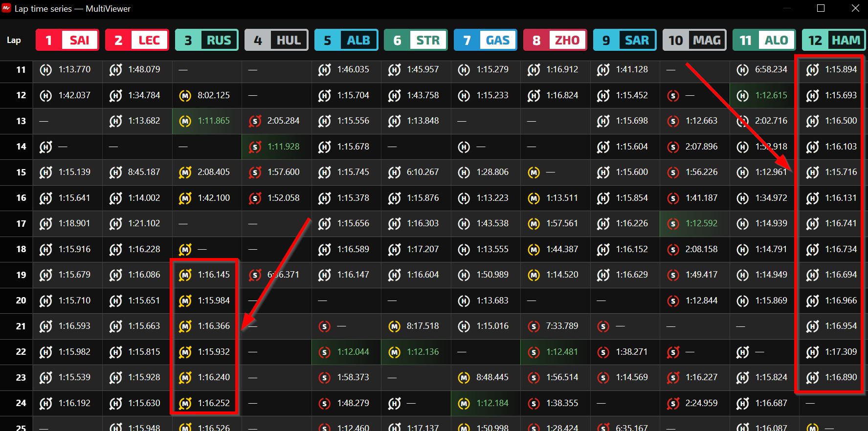Click medium tyre icon beside 1:13.511
Viewport: 868px width, 431px height.
pyautogui.click(x=534, y=198)
